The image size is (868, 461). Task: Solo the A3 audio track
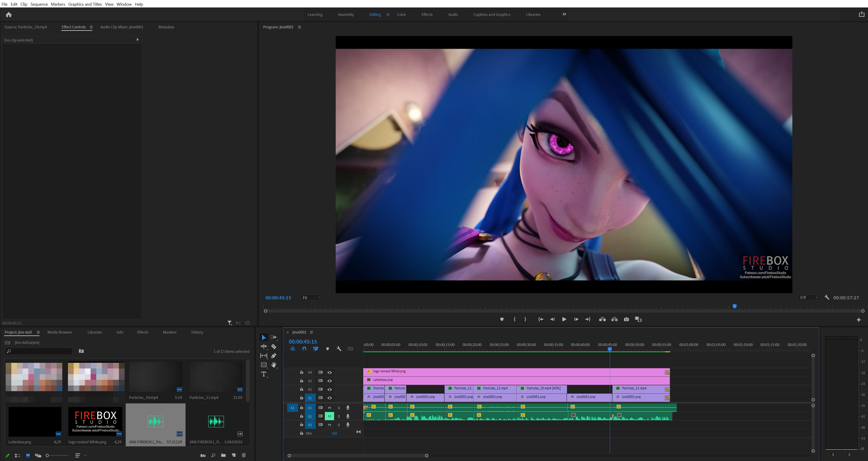click(339, 424)
